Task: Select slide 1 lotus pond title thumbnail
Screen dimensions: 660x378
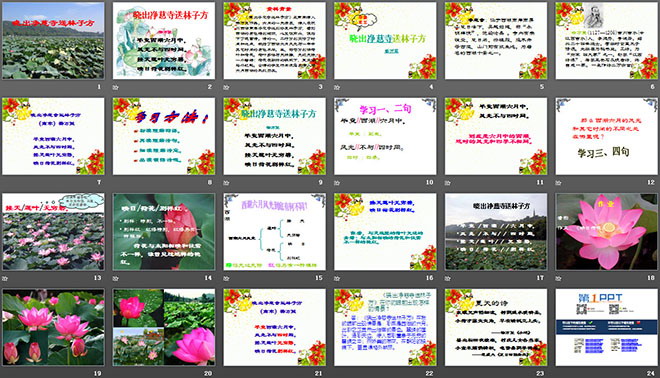Action: [x=53, y=40]
